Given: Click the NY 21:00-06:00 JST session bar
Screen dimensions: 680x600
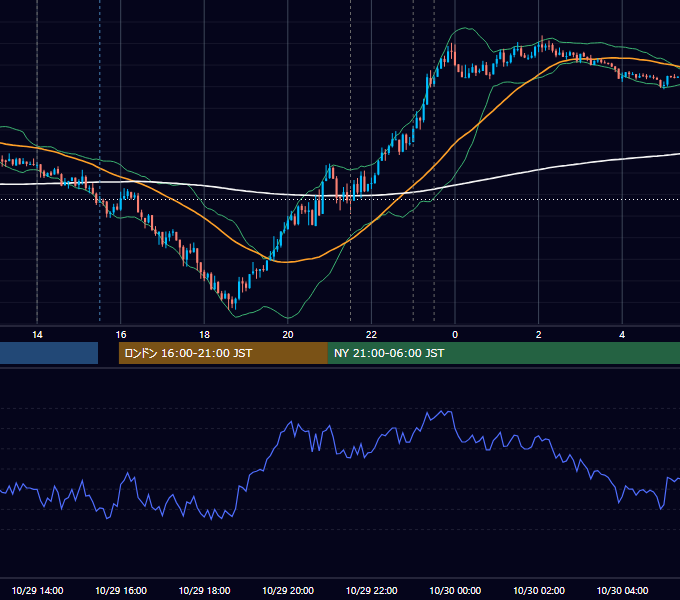Looking at the screenshot, I should click(503, 353).
